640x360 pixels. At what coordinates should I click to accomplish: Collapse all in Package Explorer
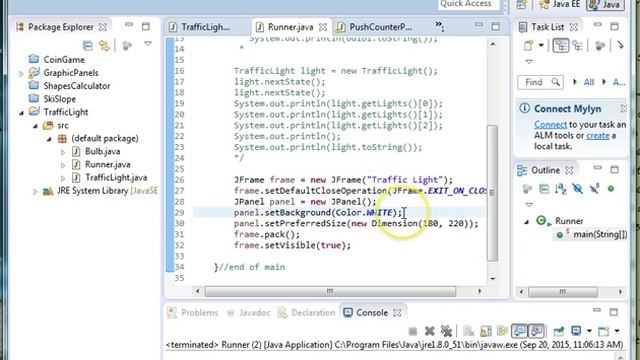coord(88,45)
